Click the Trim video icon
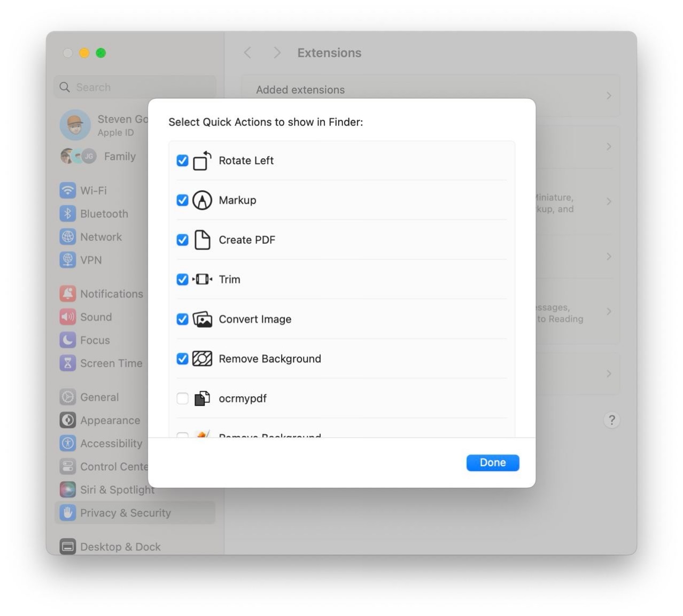Screen dimensions: 683x616 202,279
